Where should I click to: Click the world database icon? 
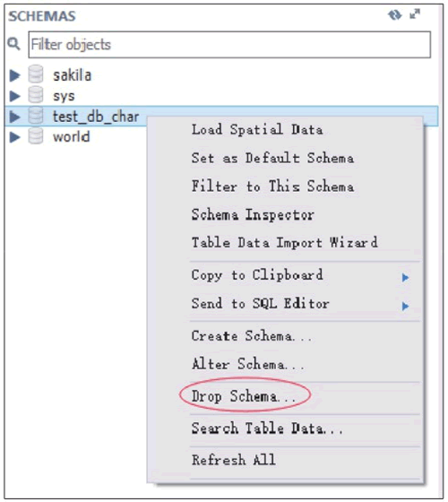pyautogui.click(x=36, y=135)
